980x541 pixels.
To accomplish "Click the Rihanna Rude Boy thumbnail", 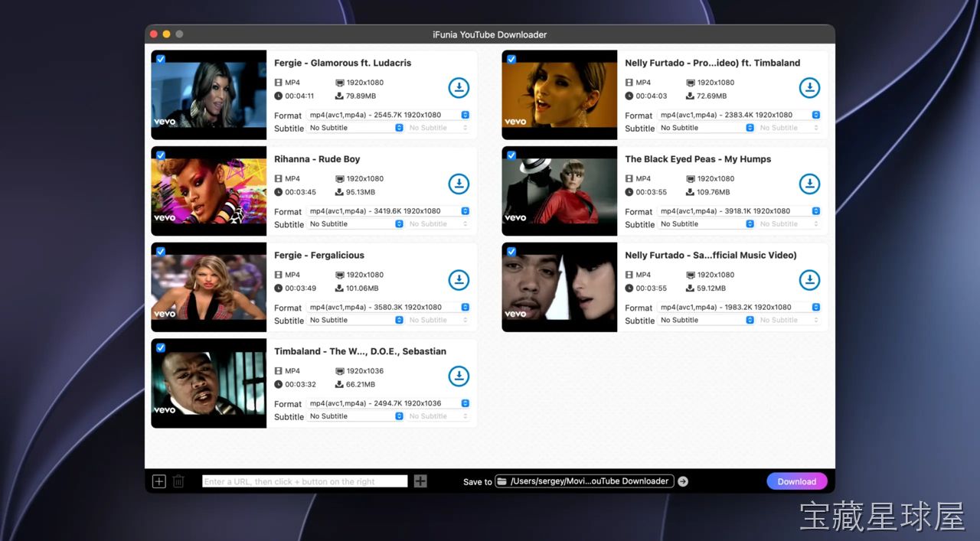I will [x=209, y=191].
